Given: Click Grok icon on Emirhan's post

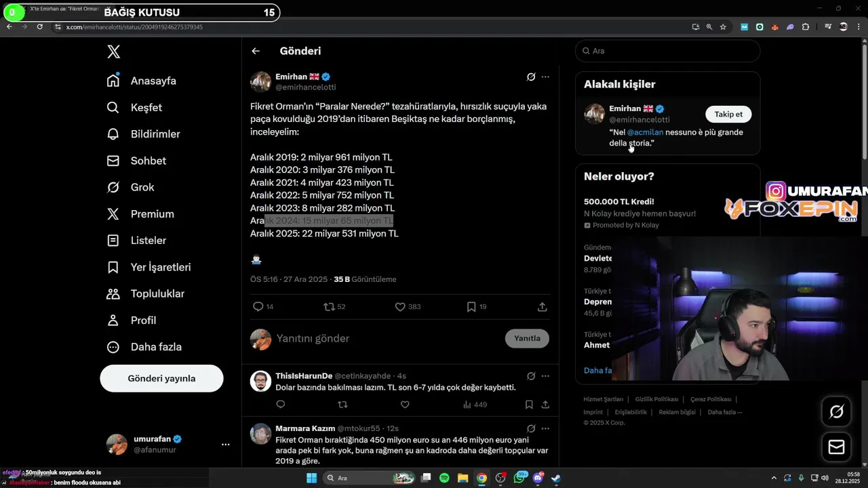Looking at the screenshot, I should (531, 77).
